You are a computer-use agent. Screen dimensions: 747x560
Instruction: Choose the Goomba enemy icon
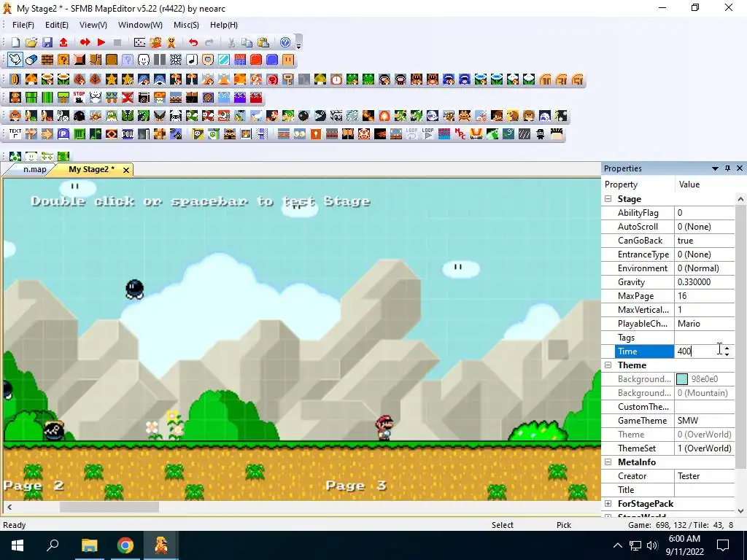pyautogui.click(x=15, y=116)
